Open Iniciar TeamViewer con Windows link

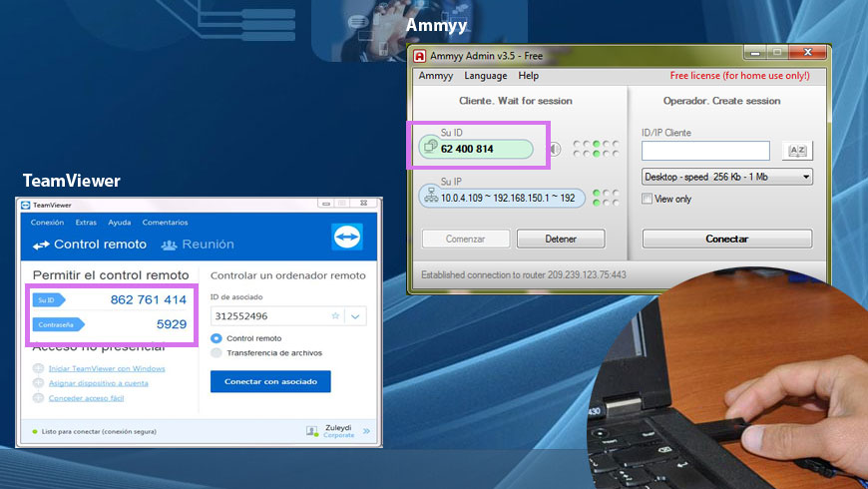click(x=107, y=368)
